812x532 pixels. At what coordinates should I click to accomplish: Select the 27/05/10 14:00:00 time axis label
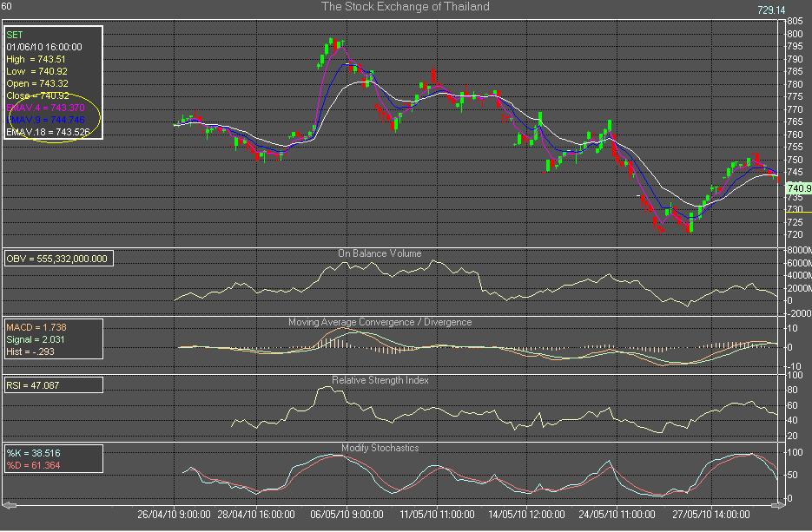tap(711, 515)
